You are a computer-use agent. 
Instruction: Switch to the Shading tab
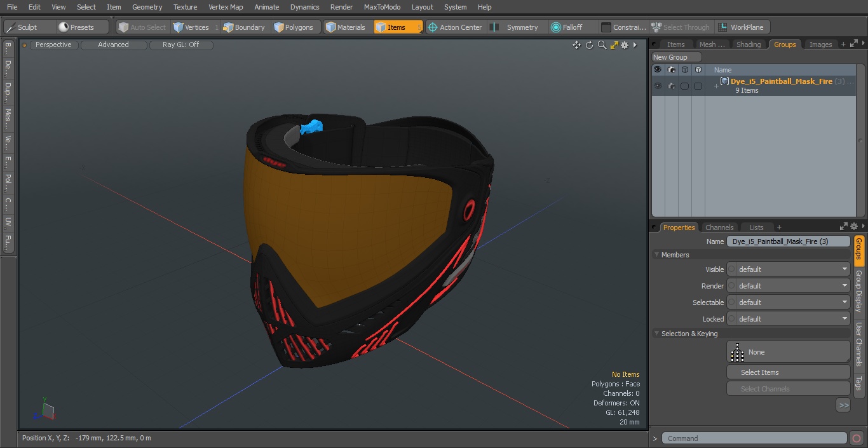point(748,44)
